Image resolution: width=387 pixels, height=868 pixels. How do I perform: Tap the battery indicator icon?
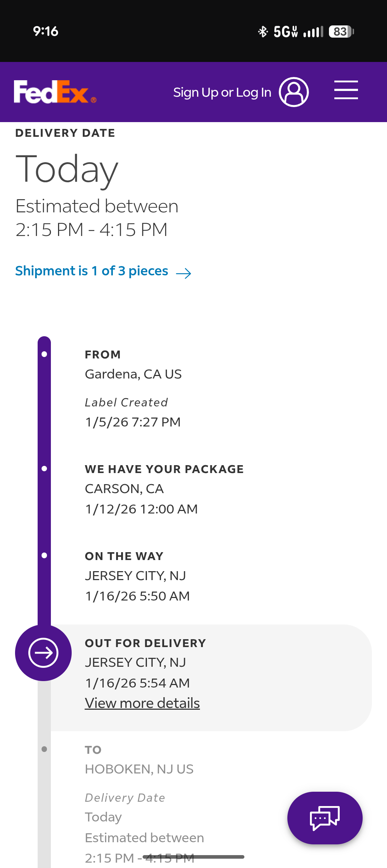pyautogui.click(x=341, y=32)
